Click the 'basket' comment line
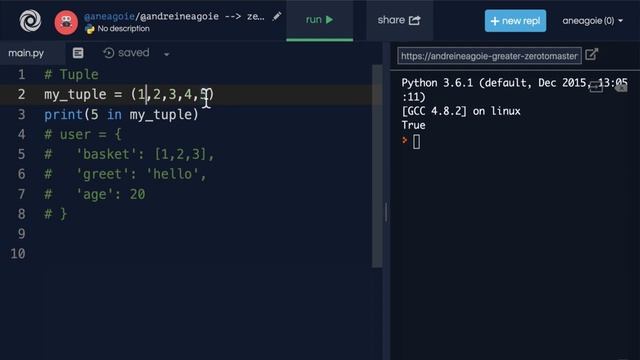The image size is (640, 360). coord(129,154)
